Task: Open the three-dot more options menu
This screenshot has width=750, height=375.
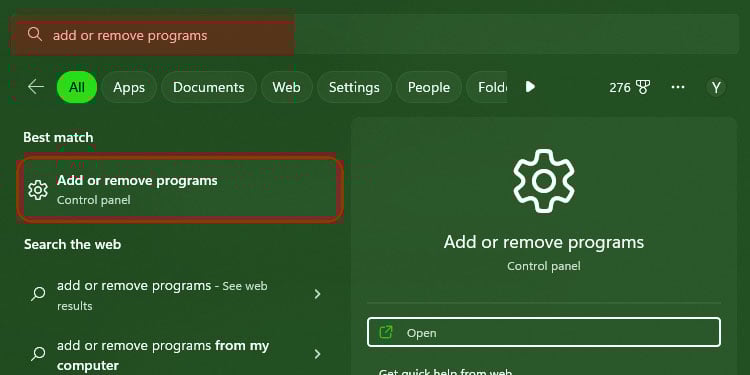Action: (678, 87)
